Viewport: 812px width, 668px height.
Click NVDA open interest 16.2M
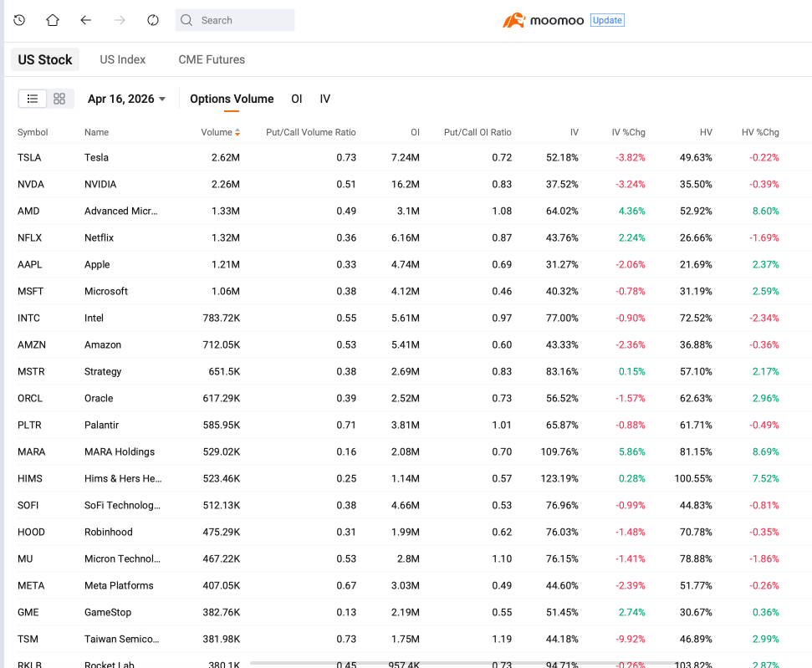pos(405,184)
